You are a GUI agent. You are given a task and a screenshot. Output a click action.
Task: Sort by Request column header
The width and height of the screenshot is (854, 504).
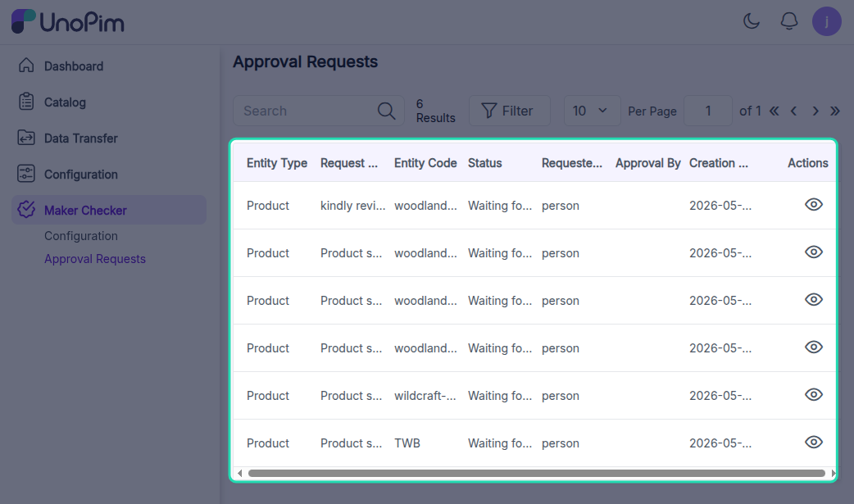coord(348,163)
